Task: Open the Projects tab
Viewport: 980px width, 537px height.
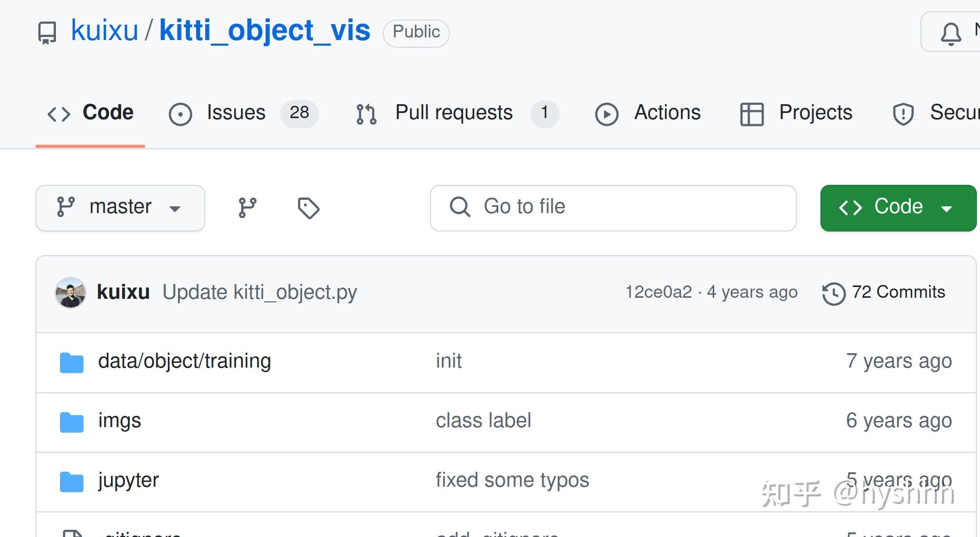Action: (x=815, y=113)
